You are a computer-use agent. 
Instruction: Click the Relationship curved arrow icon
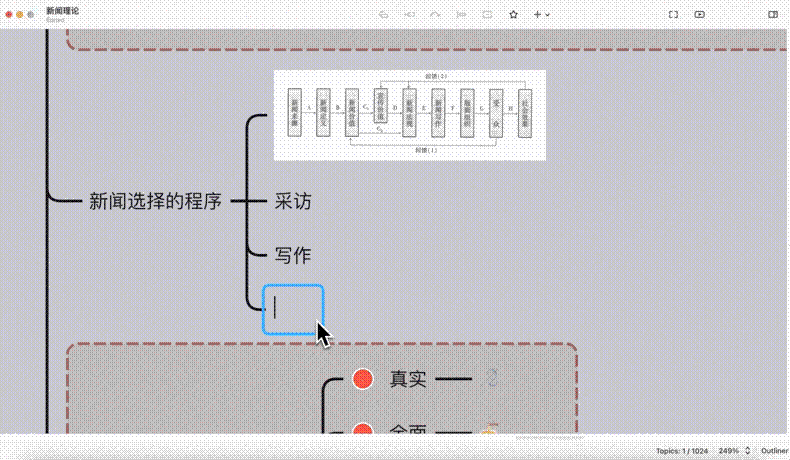tap(435, 15)
